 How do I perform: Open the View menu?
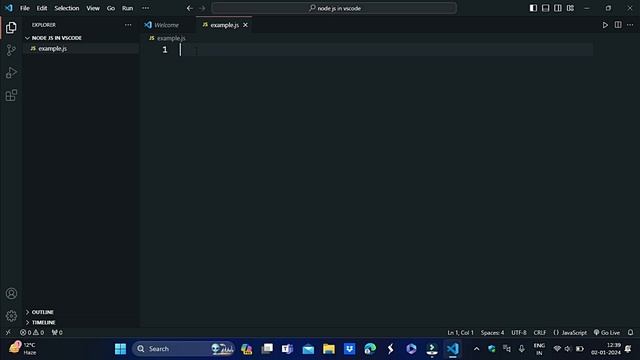[x=93, y=8]
